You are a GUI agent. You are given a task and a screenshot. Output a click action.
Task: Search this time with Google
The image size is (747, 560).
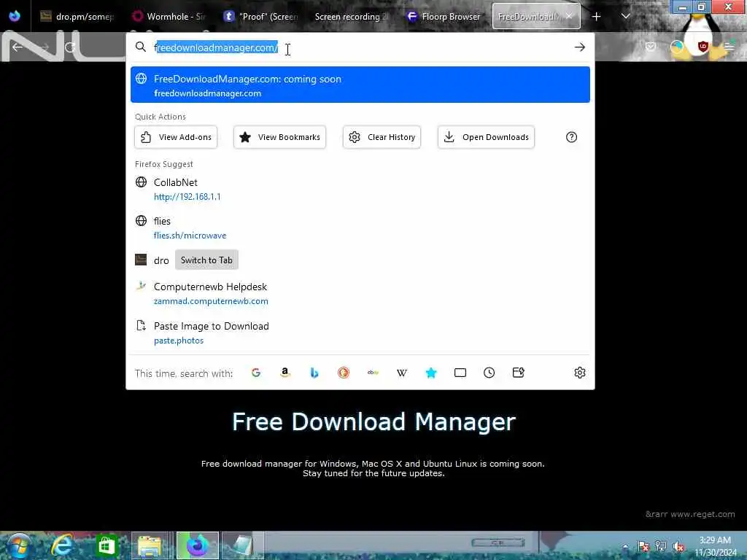point(256,373)
